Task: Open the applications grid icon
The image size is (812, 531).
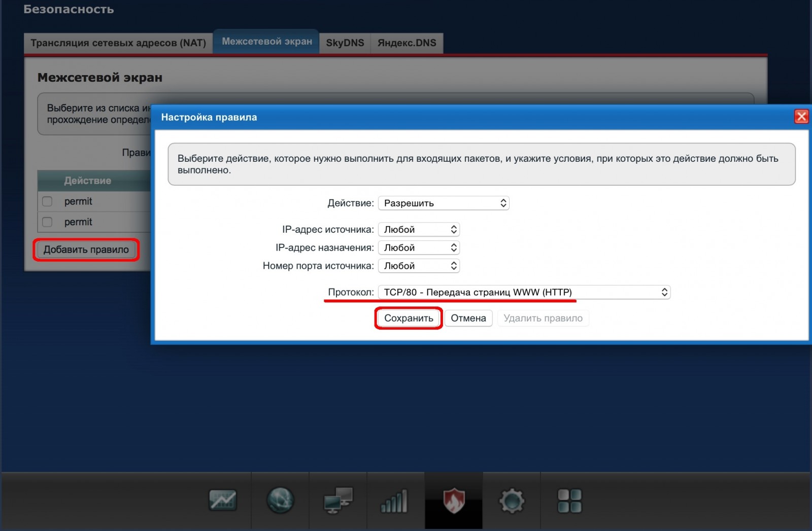Action: [x=569, y=501]
